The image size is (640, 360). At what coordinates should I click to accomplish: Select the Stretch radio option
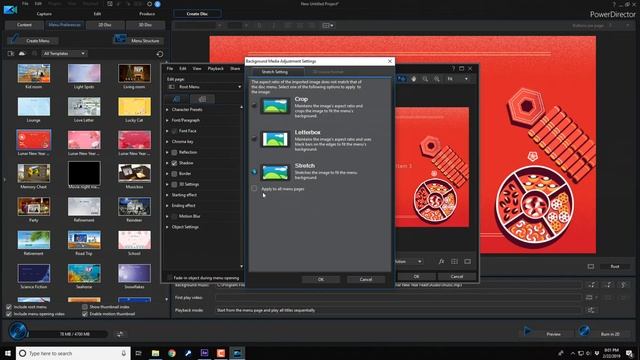[x=254, y=172]
